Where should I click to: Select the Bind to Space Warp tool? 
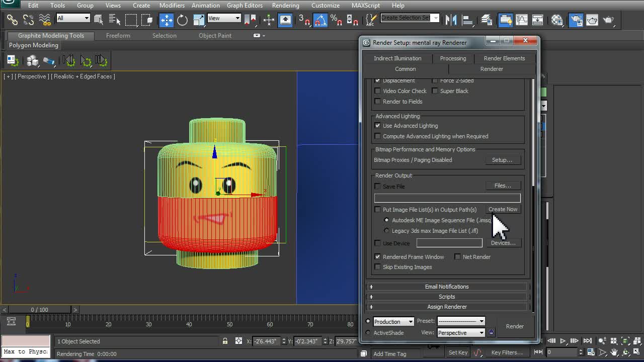(x=45, y=20)
